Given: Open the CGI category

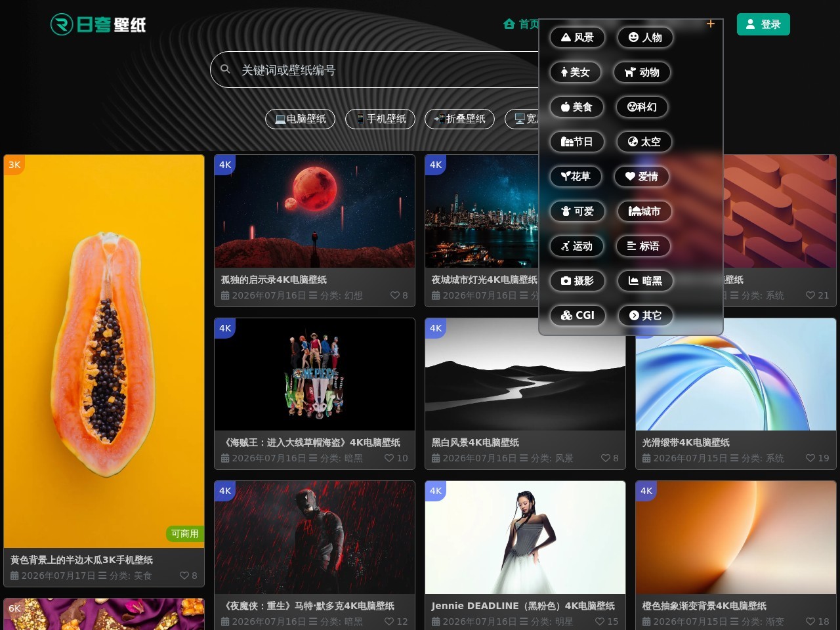Looking at the screenshot, I should coord(577,316).
